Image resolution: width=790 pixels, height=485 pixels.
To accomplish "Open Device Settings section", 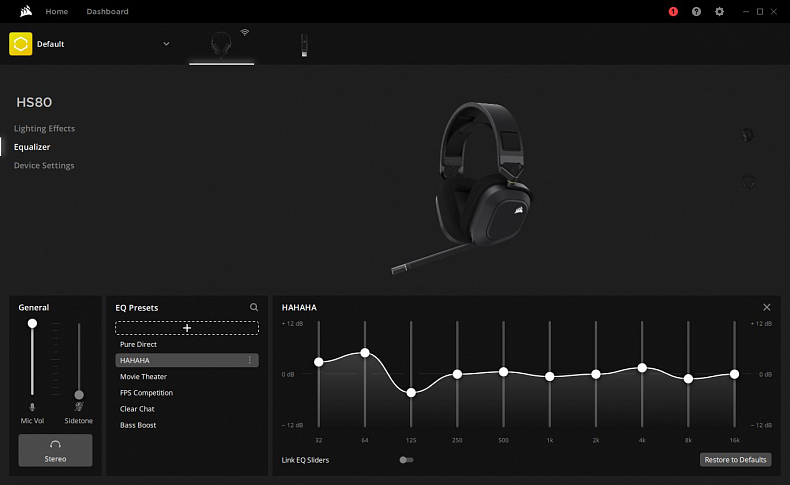I will pyautogui.click(x=44, y=165).
